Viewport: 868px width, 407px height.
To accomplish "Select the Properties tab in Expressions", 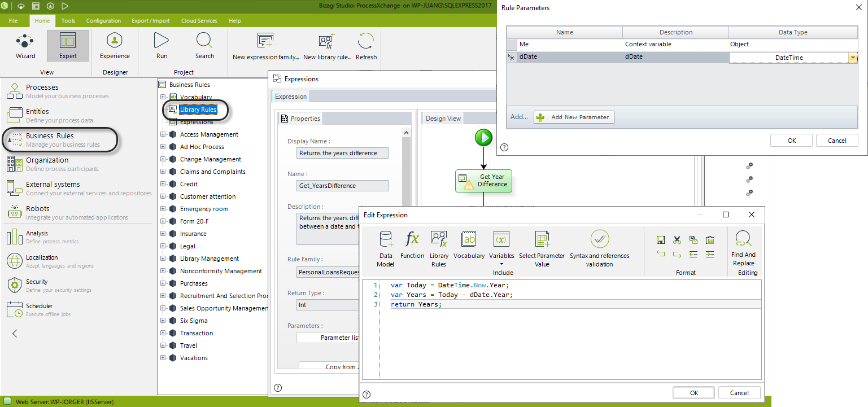I will (300, 119).
